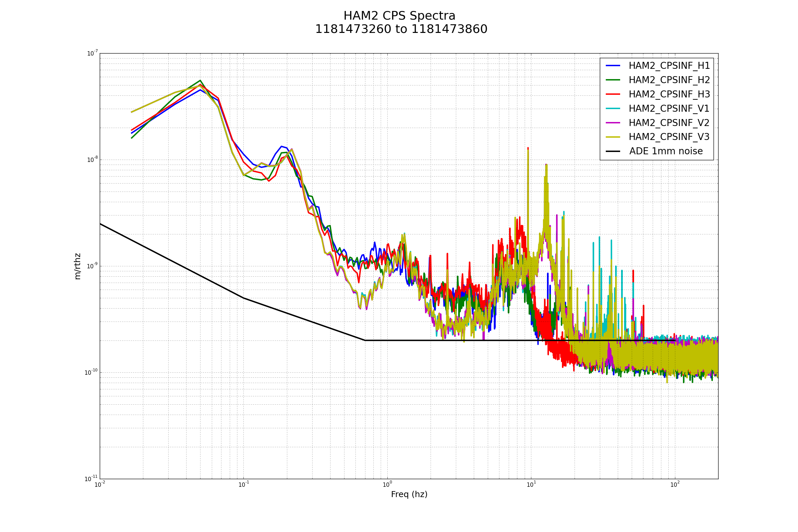Viewport: 798px width, 532px height.
Task: Click the 10^1 x-axis tick label
Action: pyautogui.click(x=531, y=484)
